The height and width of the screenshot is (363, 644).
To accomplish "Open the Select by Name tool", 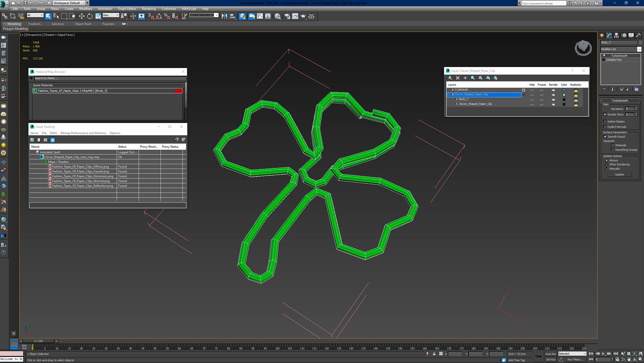I will [56, 16].
